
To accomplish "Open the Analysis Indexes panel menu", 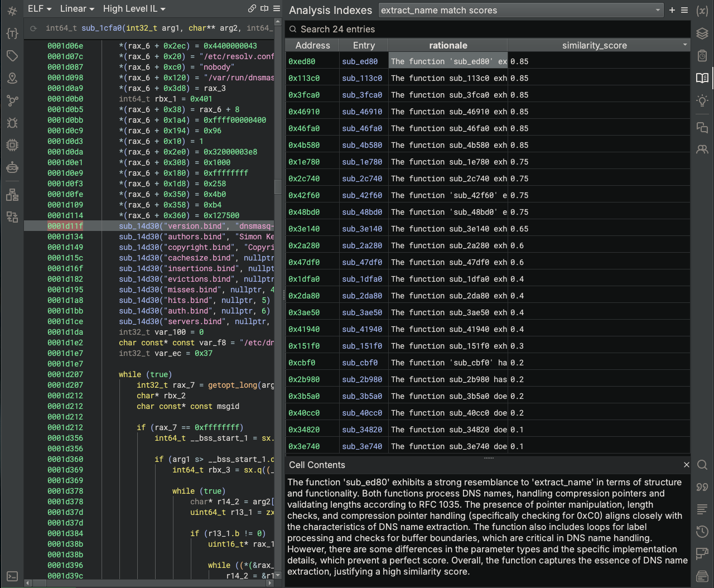I will point(684,10).
